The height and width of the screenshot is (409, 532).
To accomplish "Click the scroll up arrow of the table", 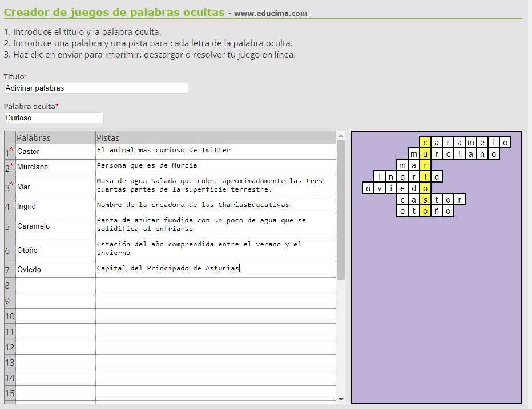I will [x=341, y=136].
